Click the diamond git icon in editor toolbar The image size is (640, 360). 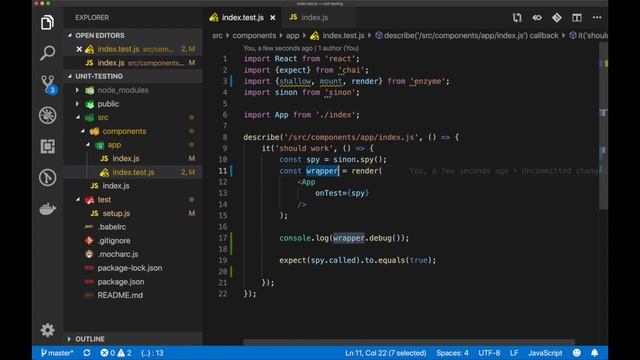pos(557,18)
